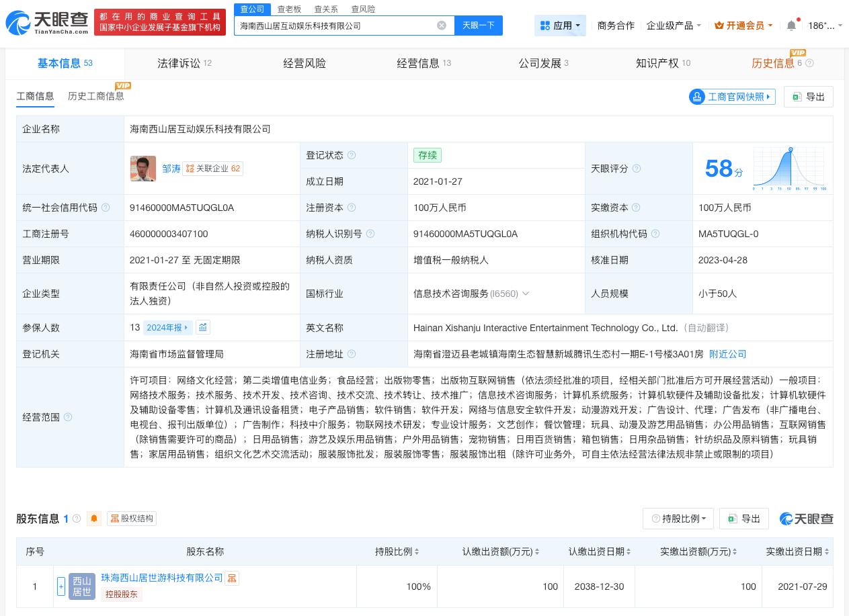Click the 2024年报 annual report tag

[165, 327]
